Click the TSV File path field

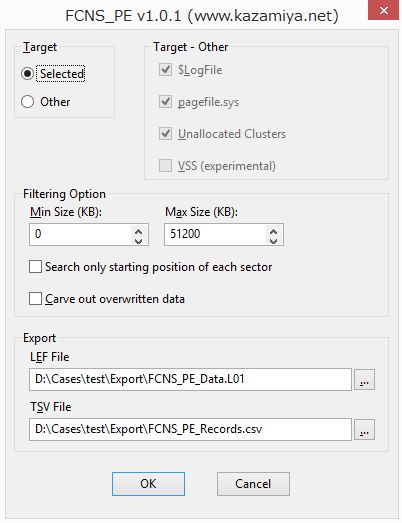point(190,429)
